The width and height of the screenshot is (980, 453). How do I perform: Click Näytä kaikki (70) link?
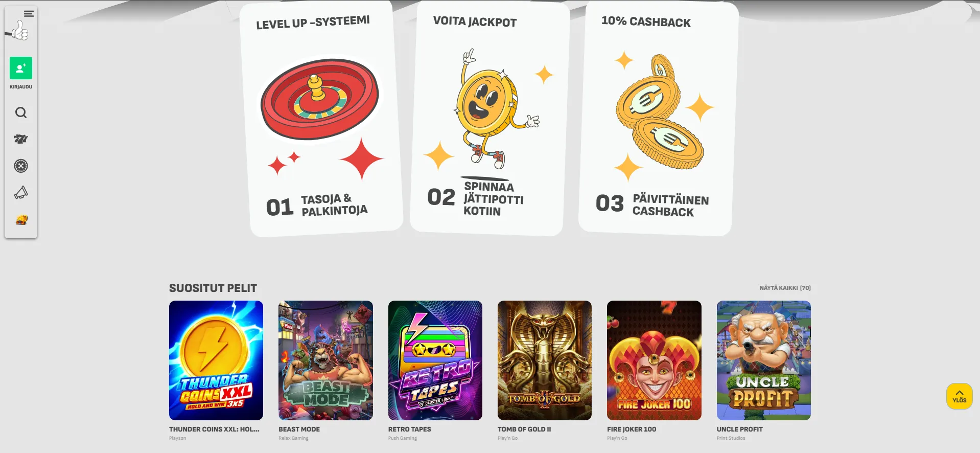pos(785,288)
